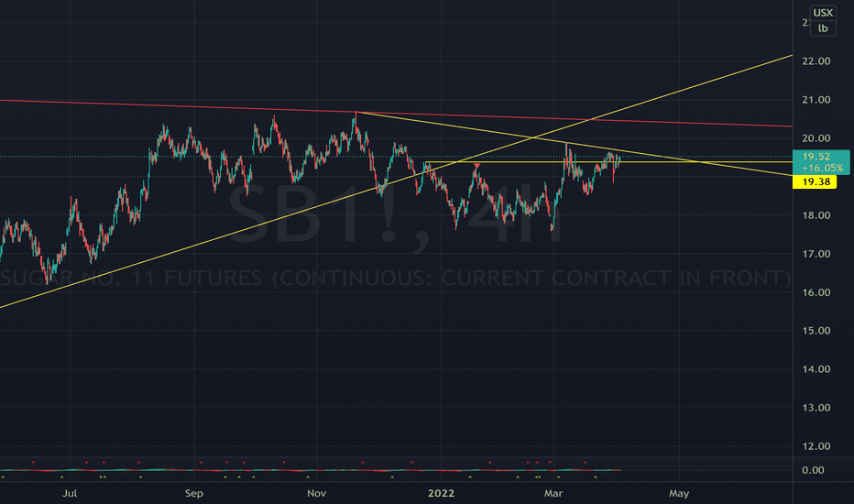Image resolution: width=854 pixels, height=504 pixels.
Task: Click the 20.00 price axis label
Action: point(816,138)
